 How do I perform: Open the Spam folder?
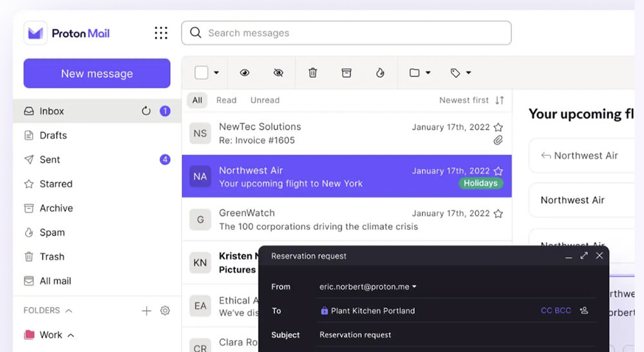(97, 232)
